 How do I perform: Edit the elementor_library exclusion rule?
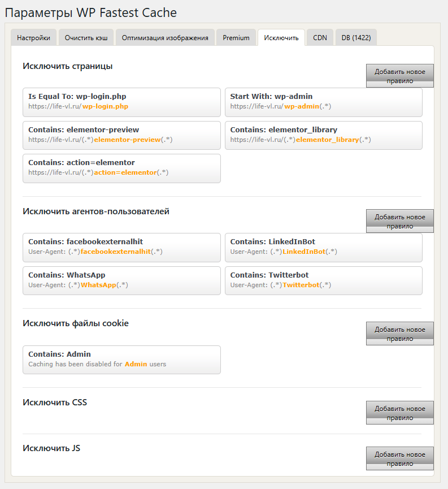[324, 135]
